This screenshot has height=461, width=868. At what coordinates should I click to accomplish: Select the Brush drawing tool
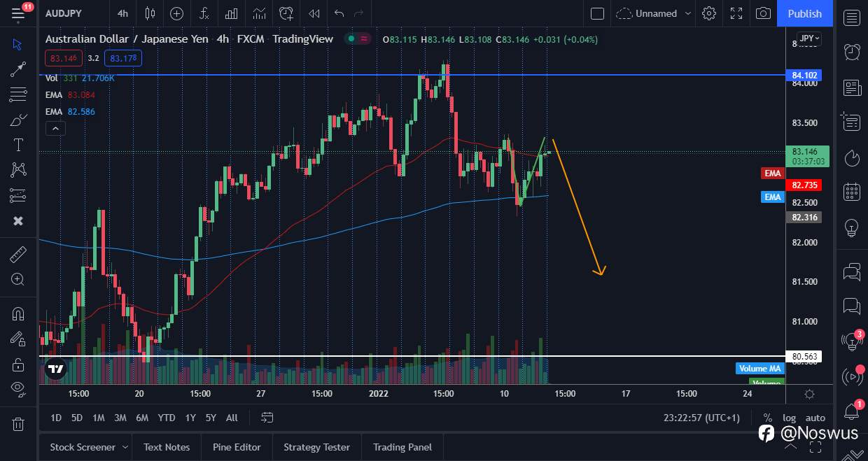pos(17,119)
